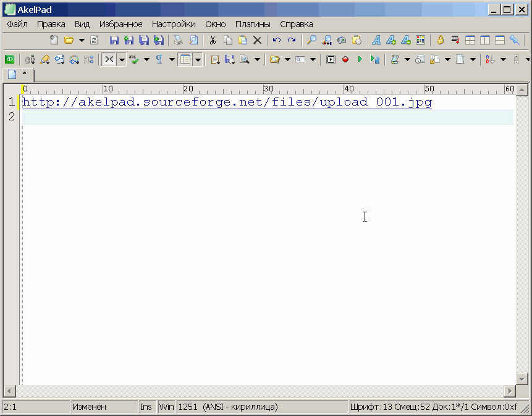Redo the last undone edit

click(292, 40)
